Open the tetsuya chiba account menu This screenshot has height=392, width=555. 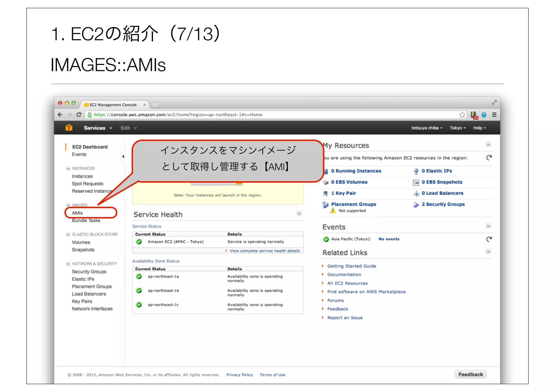click(427, 128)
